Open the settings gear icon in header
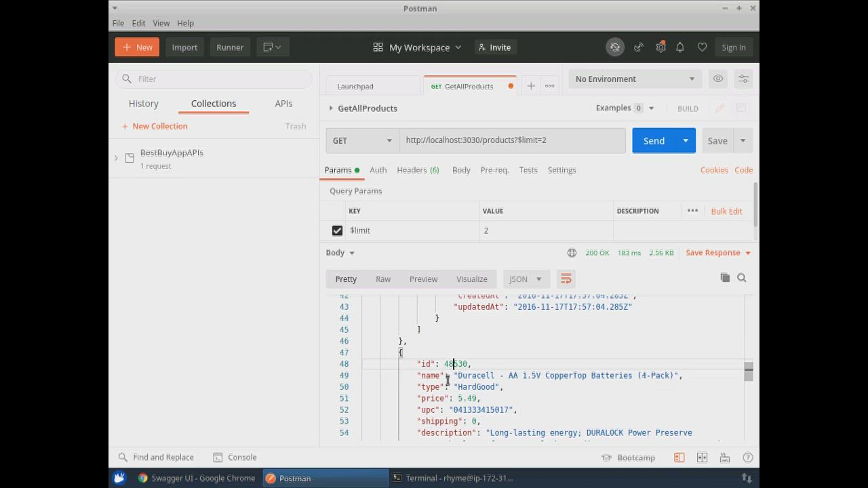Image resolution: width=868 pixels, height=488 pixels. [x=660, y=47]
